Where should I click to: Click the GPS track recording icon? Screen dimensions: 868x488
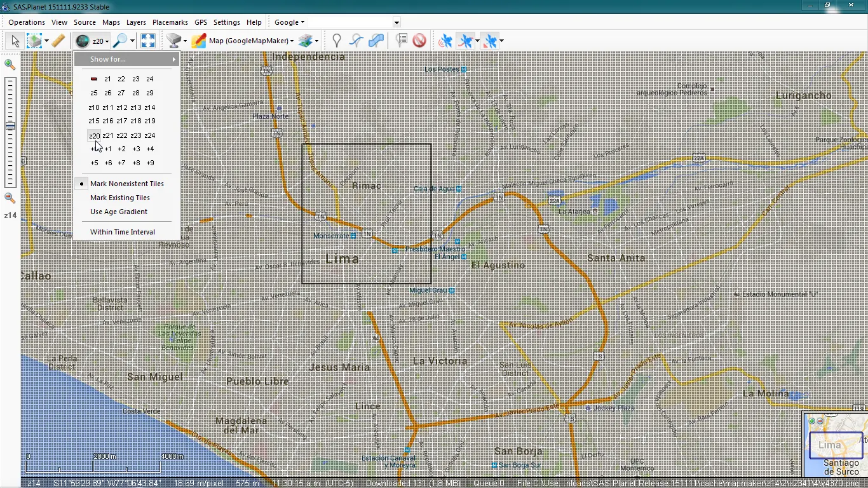466,41
